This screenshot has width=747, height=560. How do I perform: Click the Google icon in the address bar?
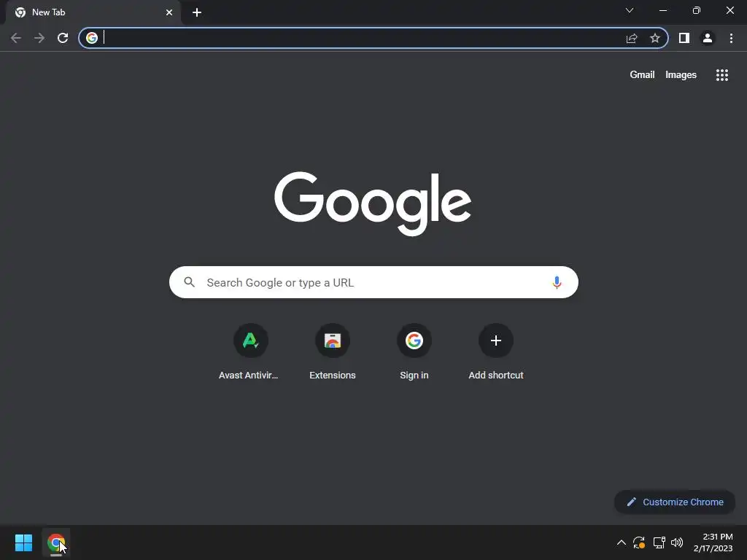[92, 38]
